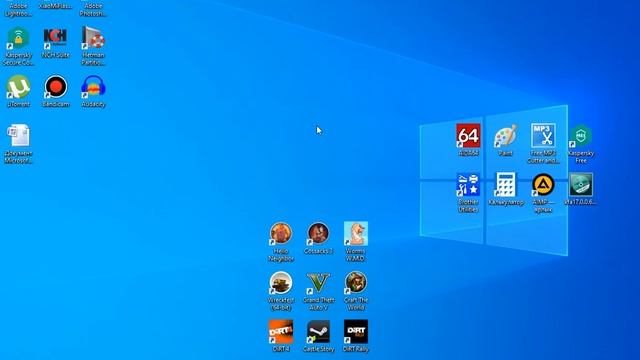The height and width of the screenshot is (360, 640).
Task: Select the Grand Theft Auto V icon
Action: (318, 282)
